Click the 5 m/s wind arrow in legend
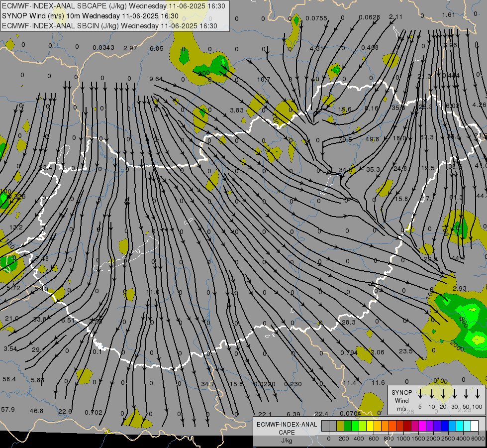487x448 pixels. (420, 394)
